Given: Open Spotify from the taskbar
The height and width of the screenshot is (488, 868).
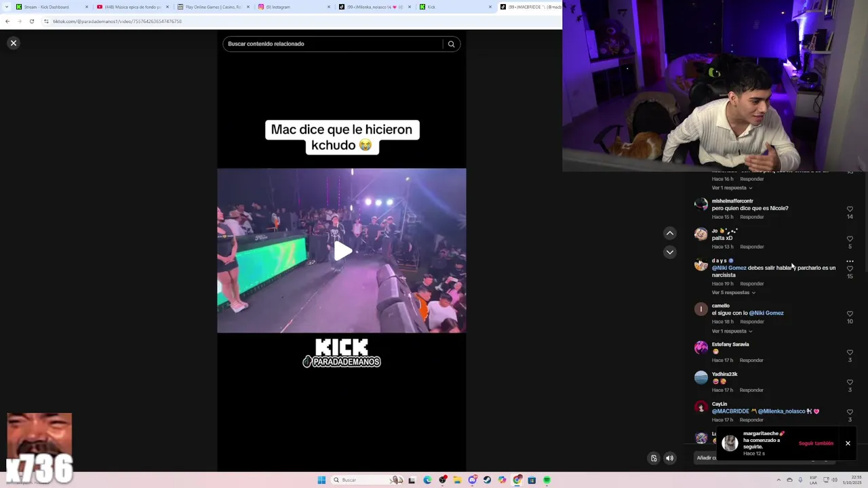Looking at the screenshot, I should (547, 480).
